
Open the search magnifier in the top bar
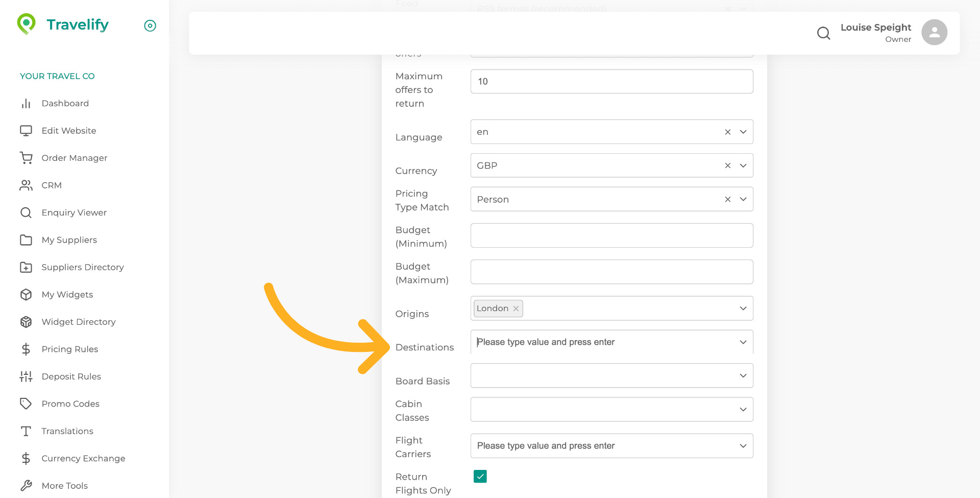tap(823, 33)
